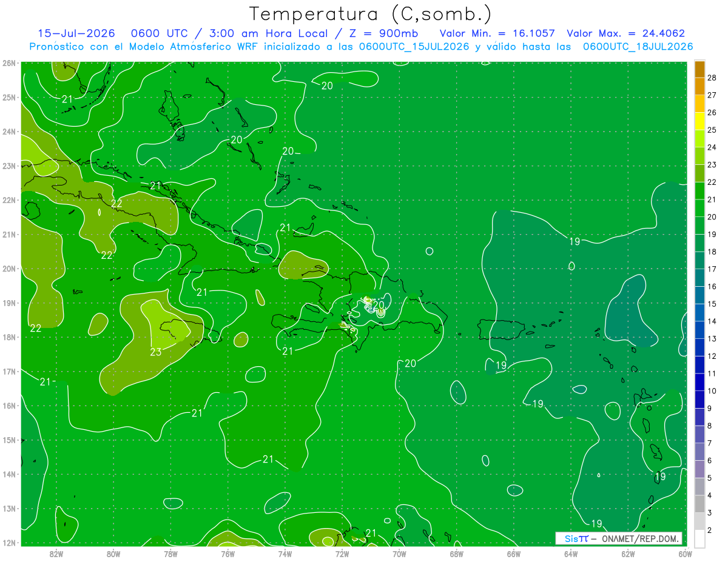Click the 68W longitude axis label
The image size is (728, 562).
coord(457,553)
